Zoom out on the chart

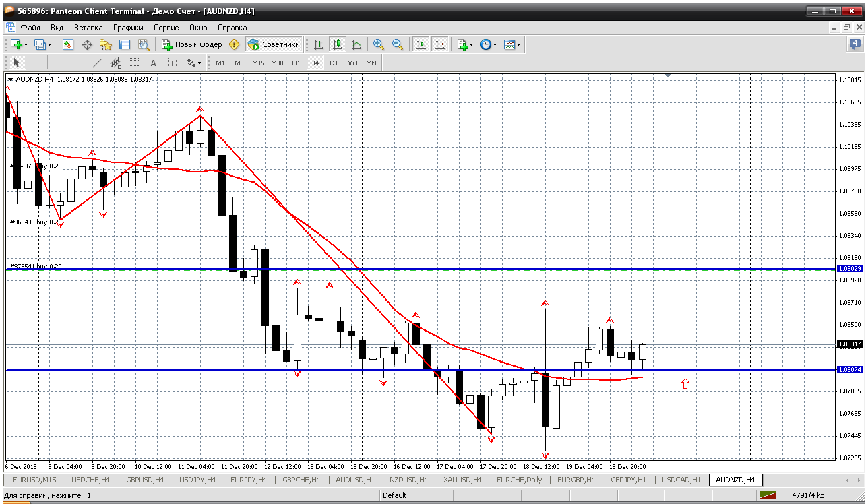point(398,44)
